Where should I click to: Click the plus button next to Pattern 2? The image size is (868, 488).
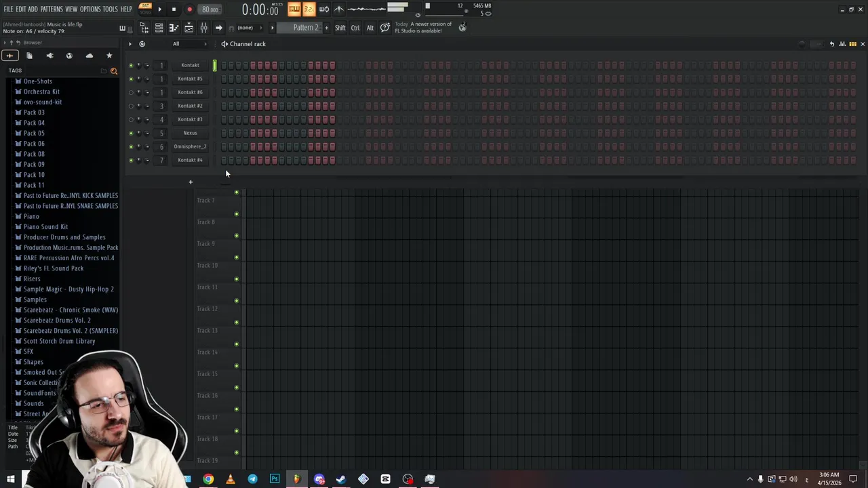(326, 28)
